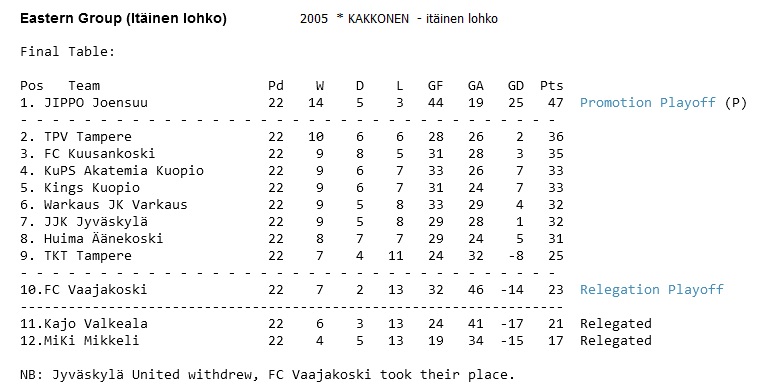This screenshot has width=769, height=388.
Task: Click the Eastern Group heading
Action: click(124, 19)
